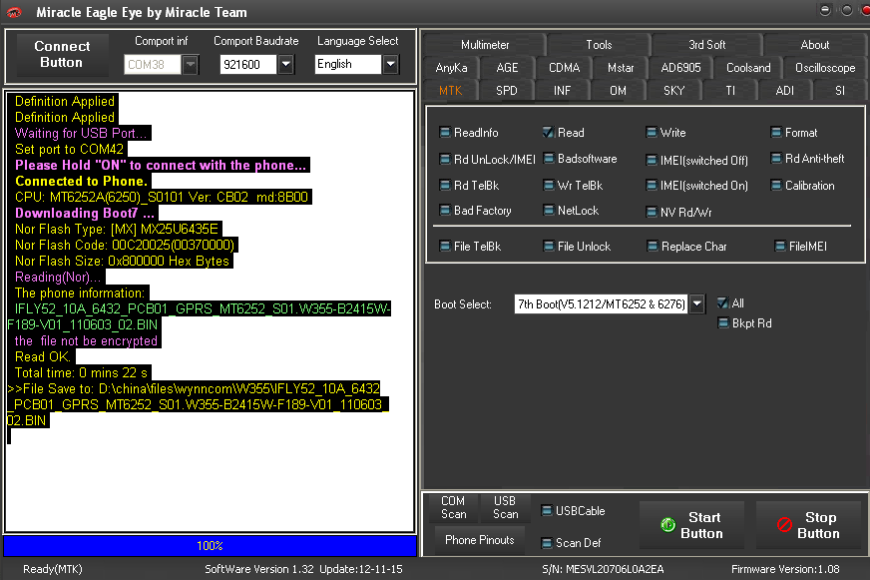Image resolution: width=870 pixels, height=580 pixels.
Task: Toggle the ReadInfo checkbox
Action: click(x=444, y=132)
